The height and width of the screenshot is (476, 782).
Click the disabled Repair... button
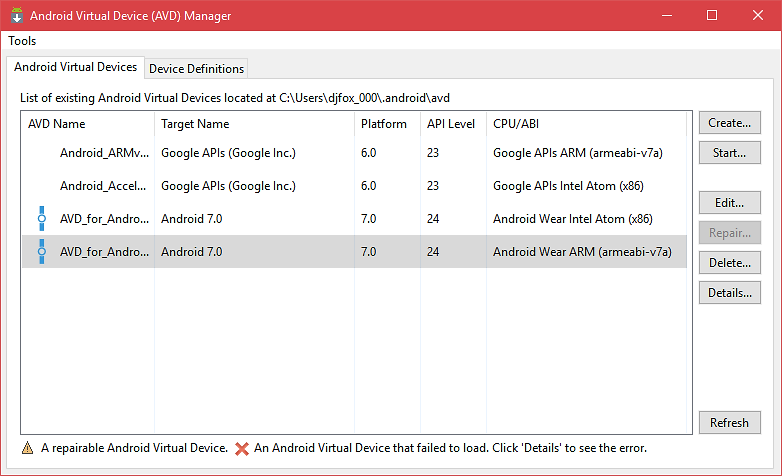(730, 233)
